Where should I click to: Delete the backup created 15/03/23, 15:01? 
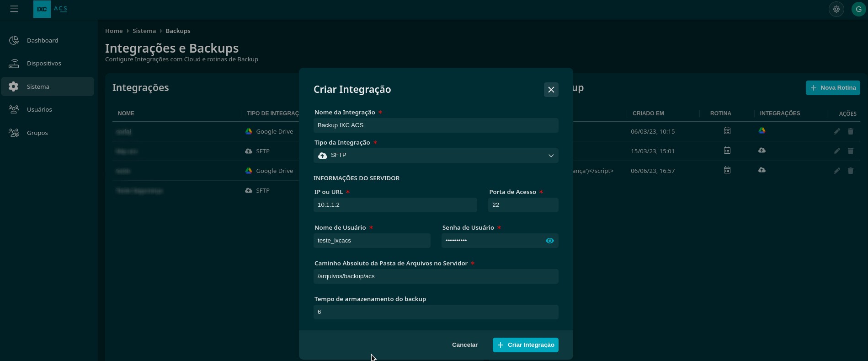pos(851,151)
